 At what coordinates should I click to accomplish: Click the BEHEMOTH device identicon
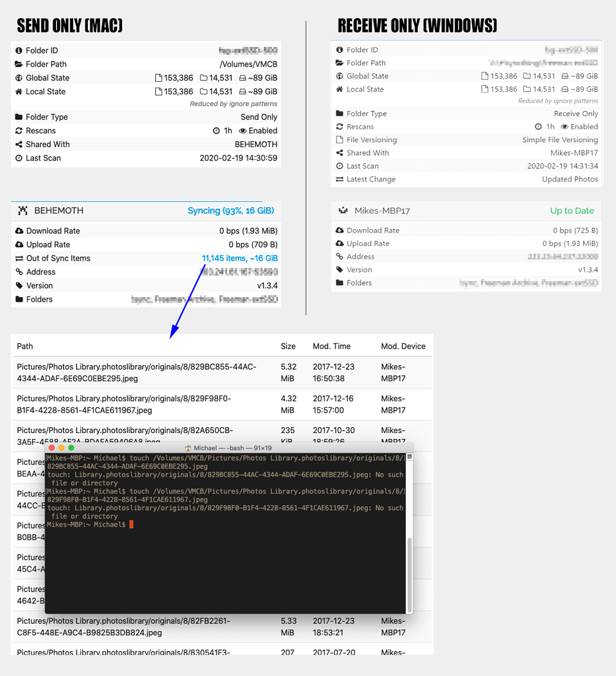point(23,211)
